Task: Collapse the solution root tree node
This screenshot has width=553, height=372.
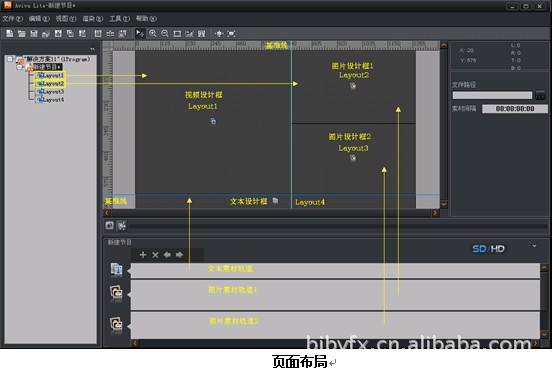Action: click(x=10, y=59)
